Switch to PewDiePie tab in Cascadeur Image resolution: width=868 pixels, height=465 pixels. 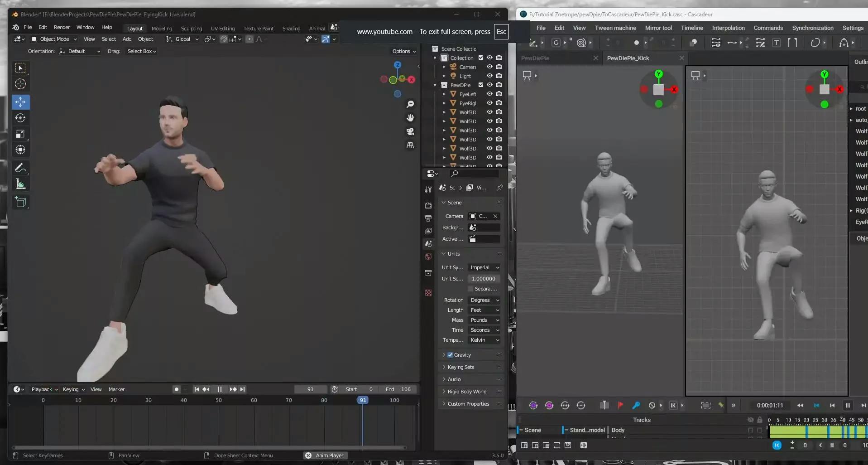pos(535,58)
